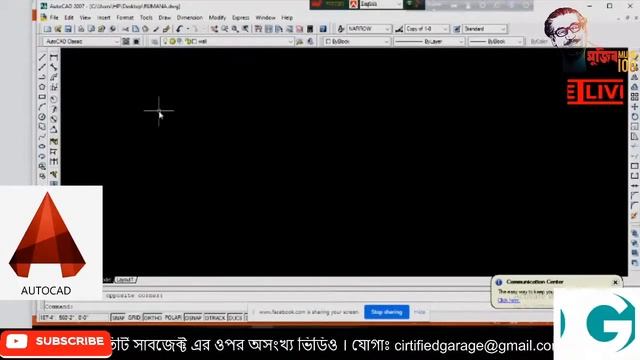Screen dimensions: 640x360
Task: Click the Help question mark icon
Action: [323, 29]
